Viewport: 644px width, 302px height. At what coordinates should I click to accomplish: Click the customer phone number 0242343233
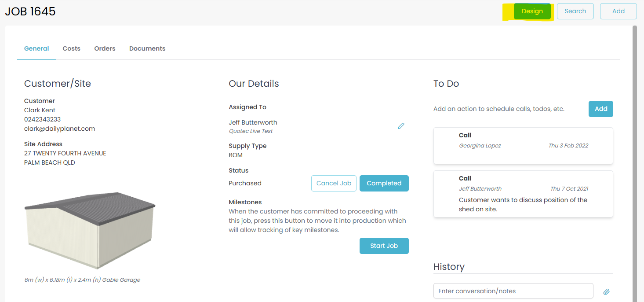click(x=42, y=119)
